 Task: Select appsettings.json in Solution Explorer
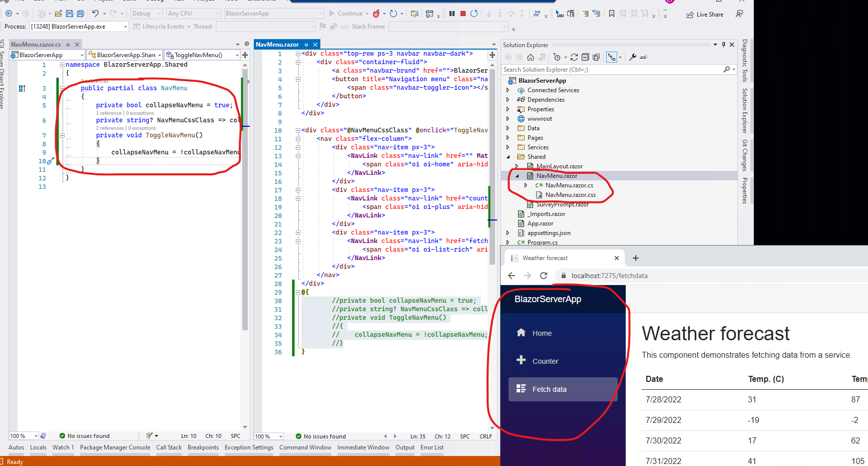click(x=549, y=233)
